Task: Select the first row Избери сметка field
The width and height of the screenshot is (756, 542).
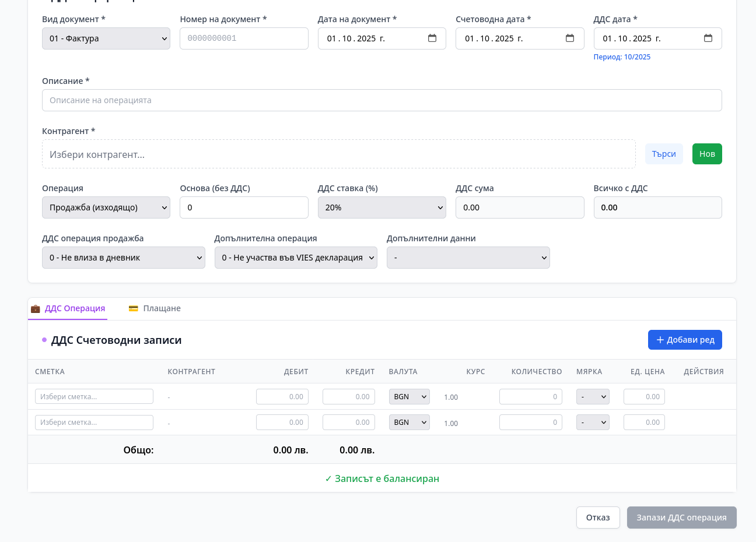Action: pyautogui.click(x=94, y=396)
